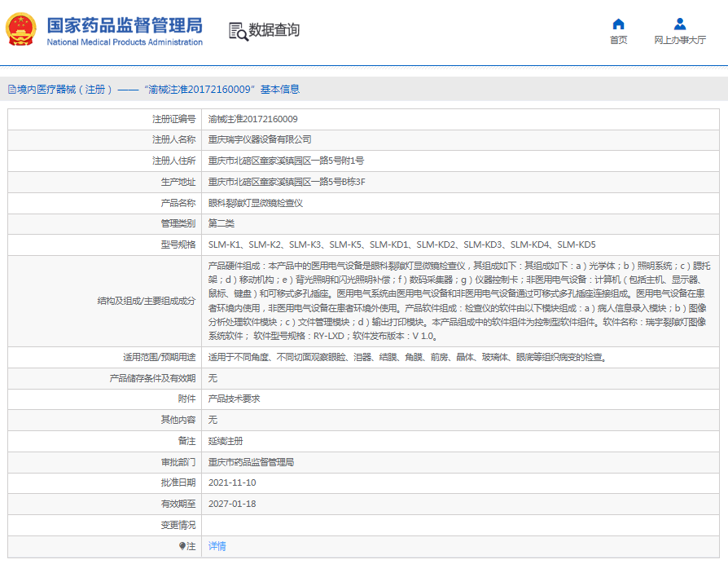728x564 pixels.
Task: Open the 数据查询 search icon
Action: click(239, 32)
